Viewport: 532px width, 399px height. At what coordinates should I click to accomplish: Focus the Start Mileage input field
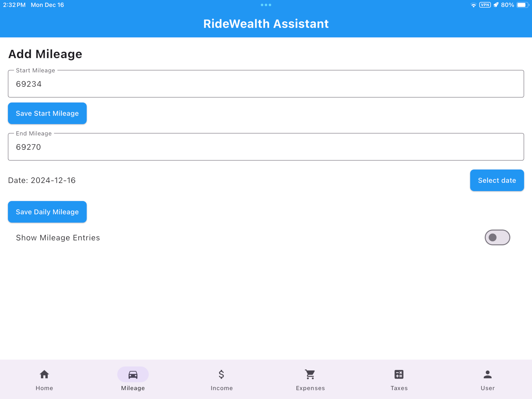pyautogui.click(x=266, y=84)
